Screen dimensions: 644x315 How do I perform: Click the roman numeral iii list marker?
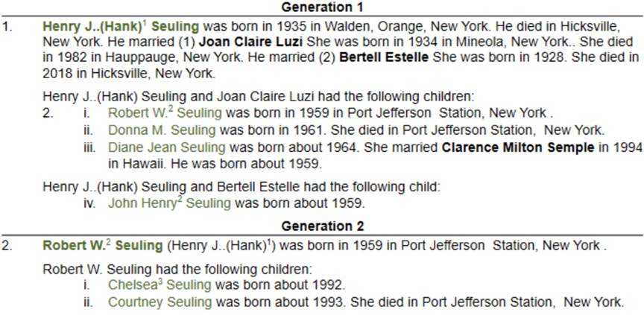pyautogui.click(x=89, y=147)
